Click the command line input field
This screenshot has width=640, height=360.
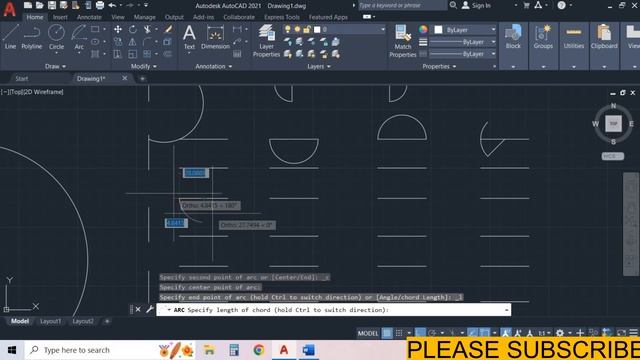click(333, 310)
